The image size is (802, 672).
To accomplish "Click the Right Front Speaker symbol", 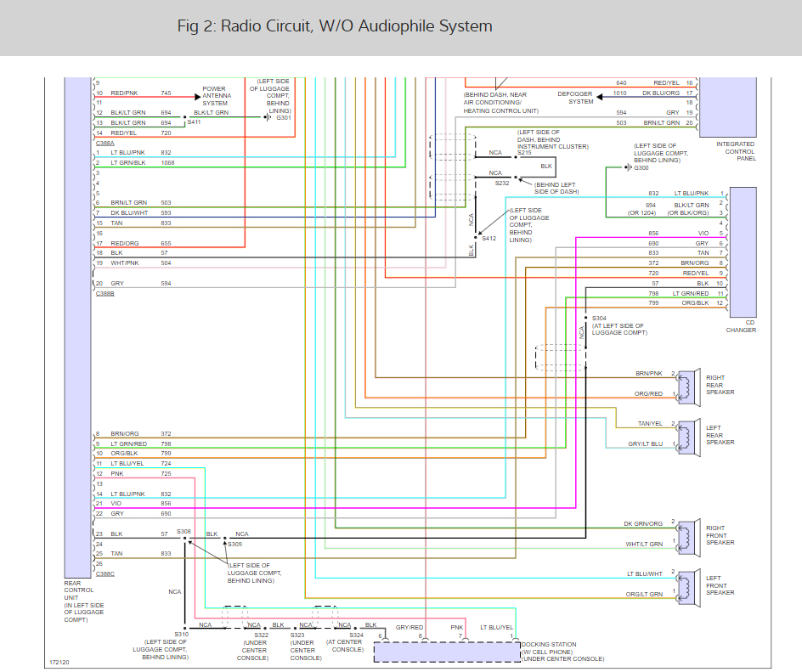I will (x=688, y=538).
